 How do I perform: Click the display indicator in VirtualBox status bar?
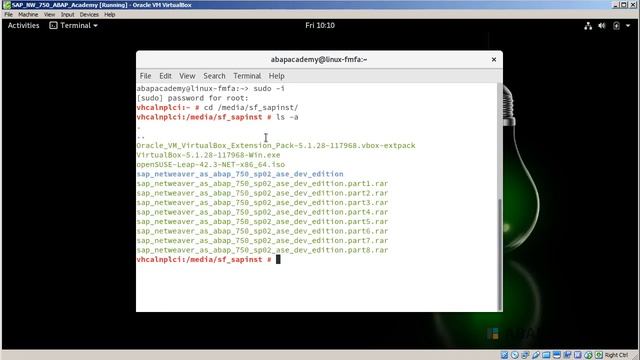[557, 355]
